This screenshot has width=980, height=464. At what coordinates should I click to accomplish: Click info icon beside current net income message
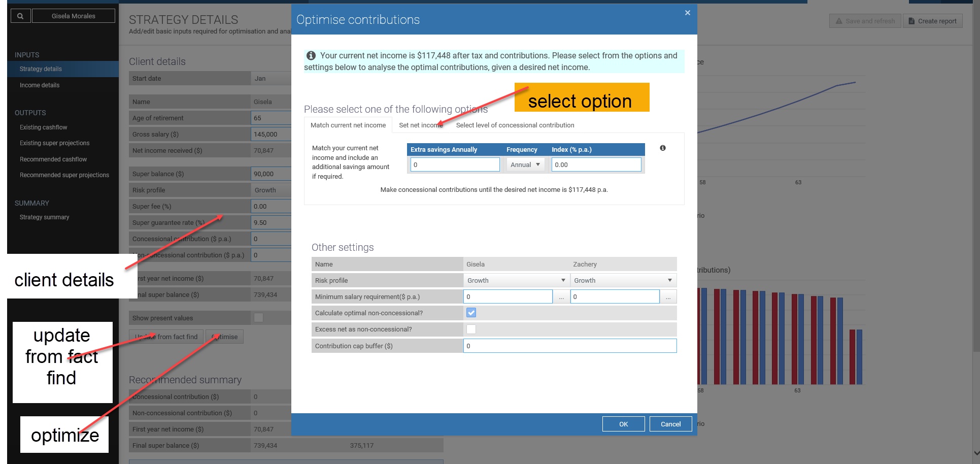[x=311, y=55]
